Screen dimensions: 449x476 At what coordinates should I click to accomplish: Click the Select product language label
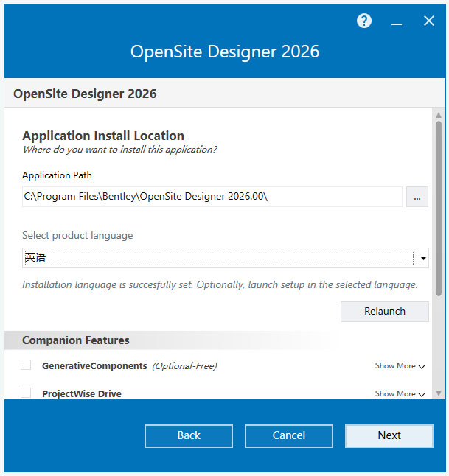[77, 236]
